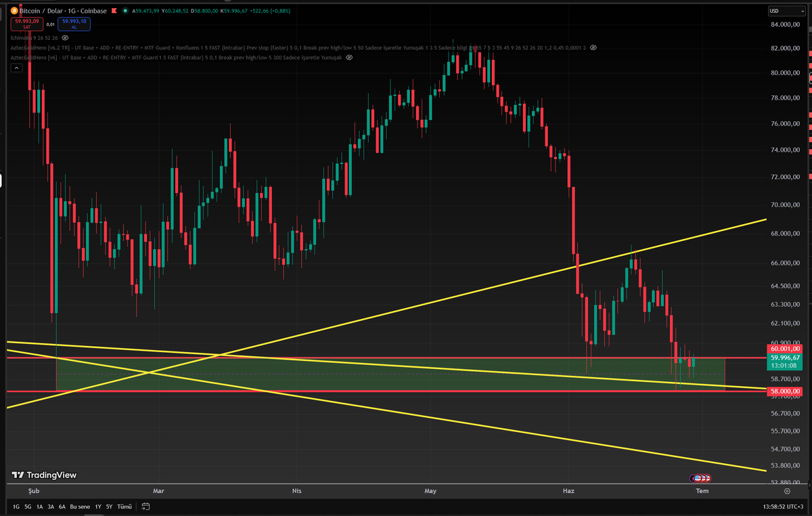The image size is (812, 516).
Task: Click the 64.500,00 price axis label
Action: click(x=784, y=286)
